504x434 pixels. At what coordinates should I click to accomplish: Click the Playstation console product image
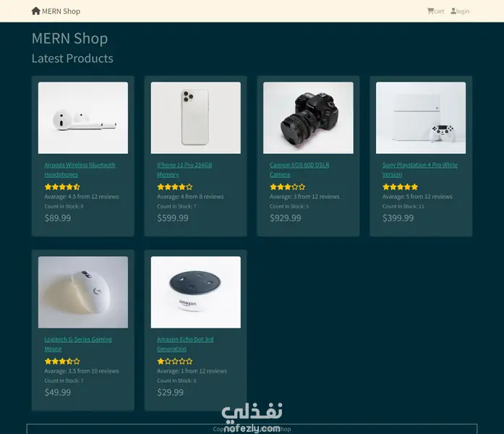click(x=421, y=118)
